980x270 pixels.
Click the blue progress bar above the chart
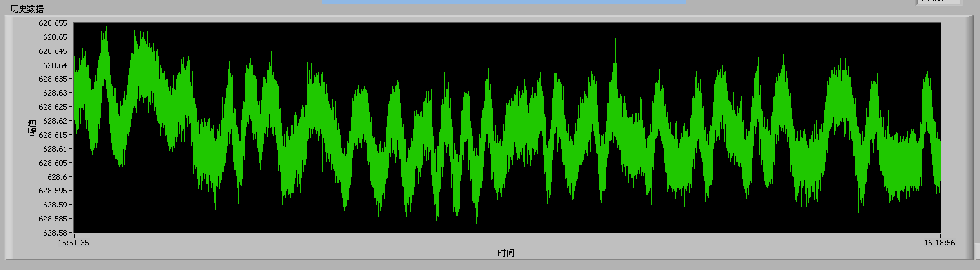click(x=504, y=2)
